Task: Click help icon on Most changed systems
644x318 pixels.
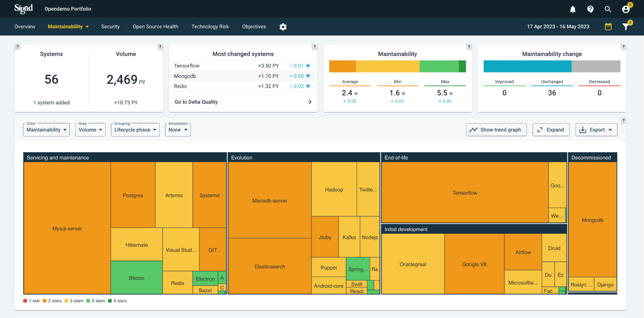Action: point(314,47)
